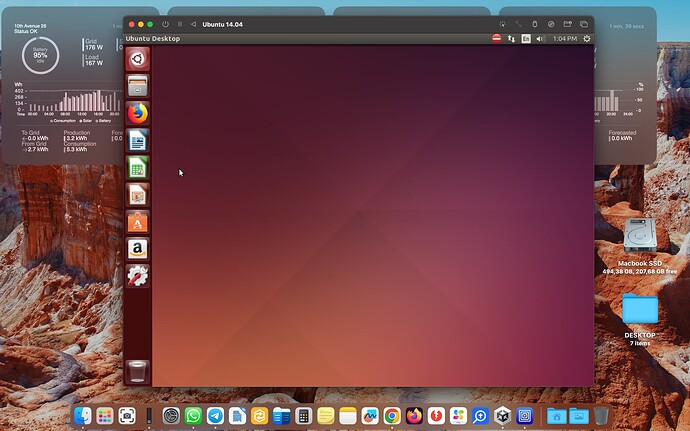Open the En keyboard layout indicator
This screenshot has width=690, height=431.
tap(526, 39)
